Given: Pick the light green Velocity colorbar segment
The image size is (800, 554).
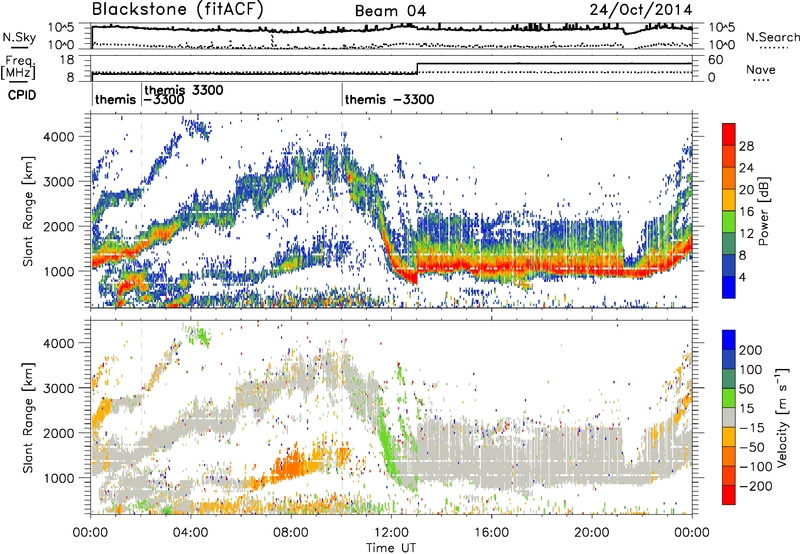Looking at the screenshot, I should (x=729, y=398).
